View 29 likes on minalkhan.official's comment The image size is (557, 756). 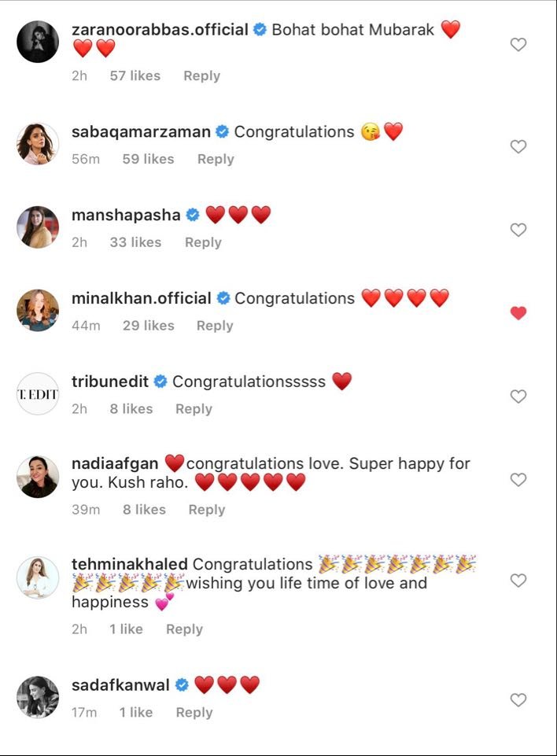coord(148,326)
